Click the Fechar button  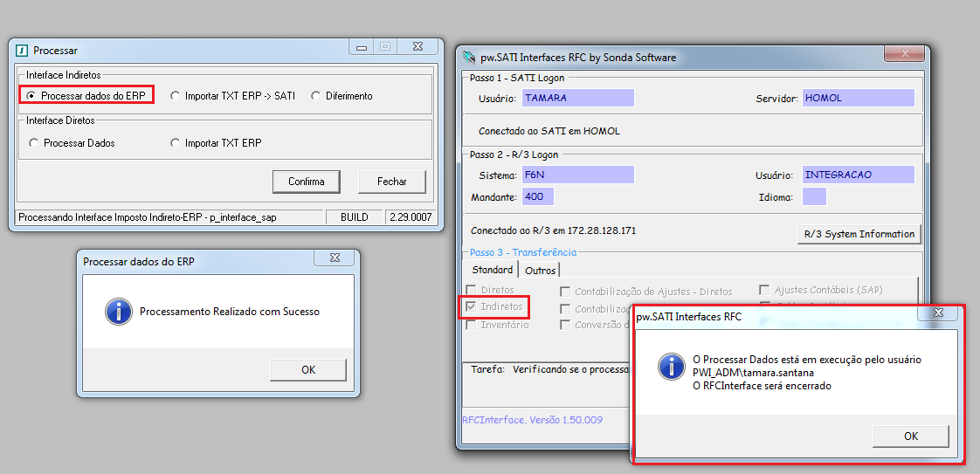(392, 182)
